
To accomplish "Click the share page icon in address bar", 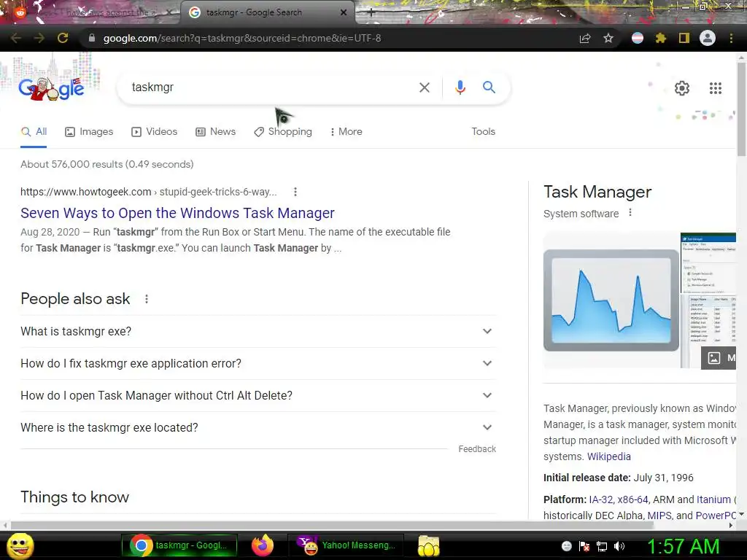I will (585, 38).
